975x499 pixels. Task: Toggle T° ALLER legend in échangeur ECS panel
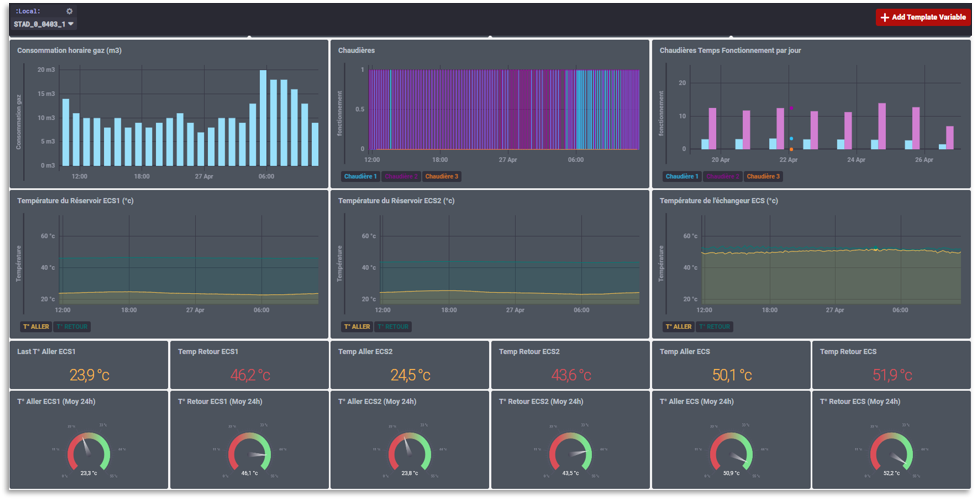[678, 327]
